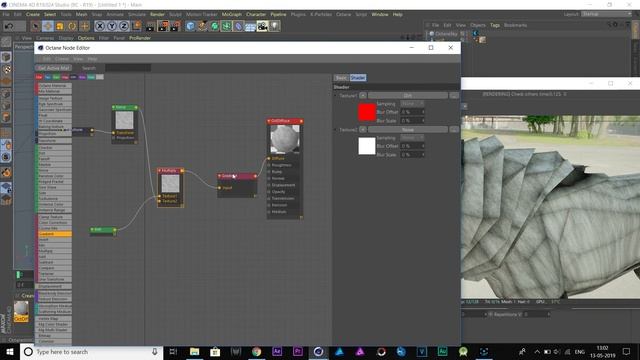
Task: Click the white Texture2 color swatch
Action: tap(367, 146)
